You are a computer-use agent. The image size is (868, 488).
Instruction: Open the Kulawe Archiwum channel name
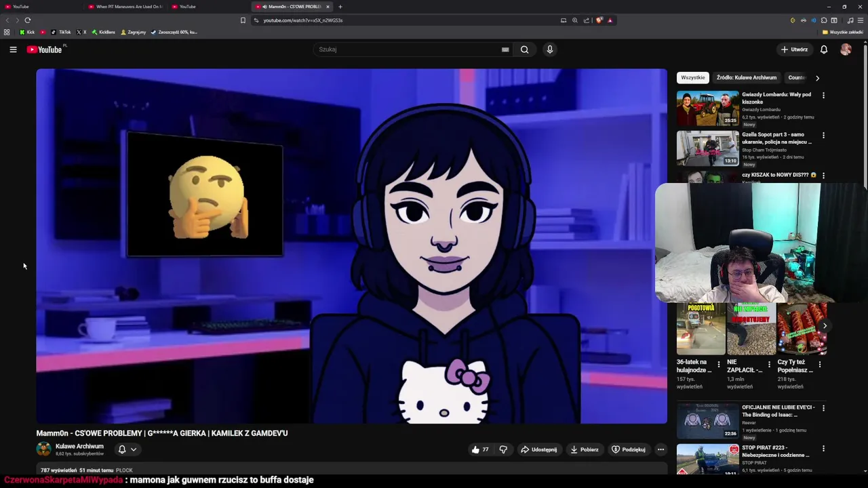[x=79, y=446]
